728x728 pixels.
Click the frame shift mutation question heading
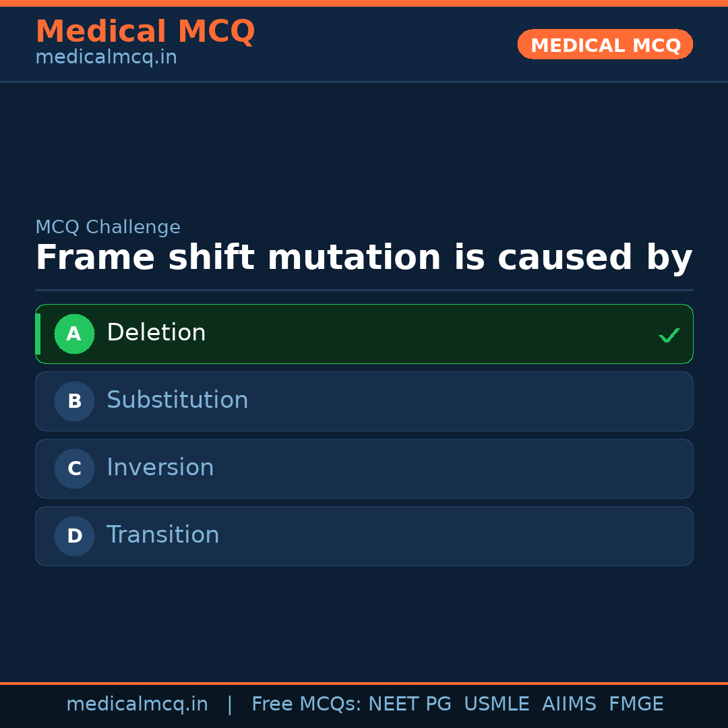pyautogui.click(x=364, y=258)
